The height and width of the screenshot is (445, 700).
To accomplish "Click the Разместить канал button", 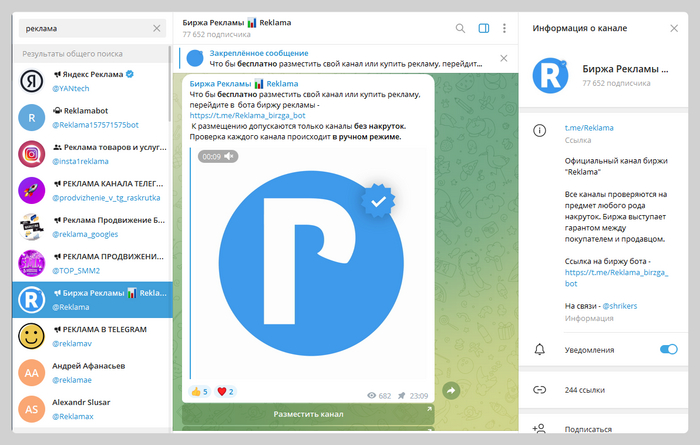I will tap(308, 414).
